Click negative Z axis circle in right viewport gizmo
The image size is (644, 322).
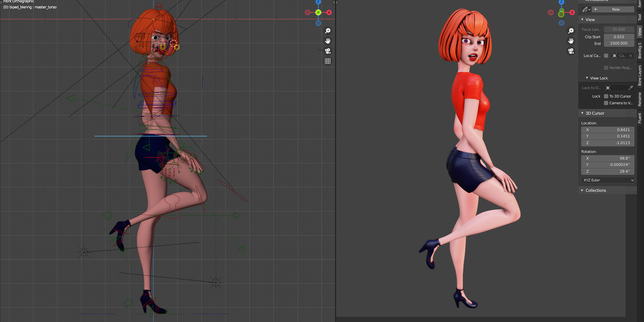[x=561, y=23]
